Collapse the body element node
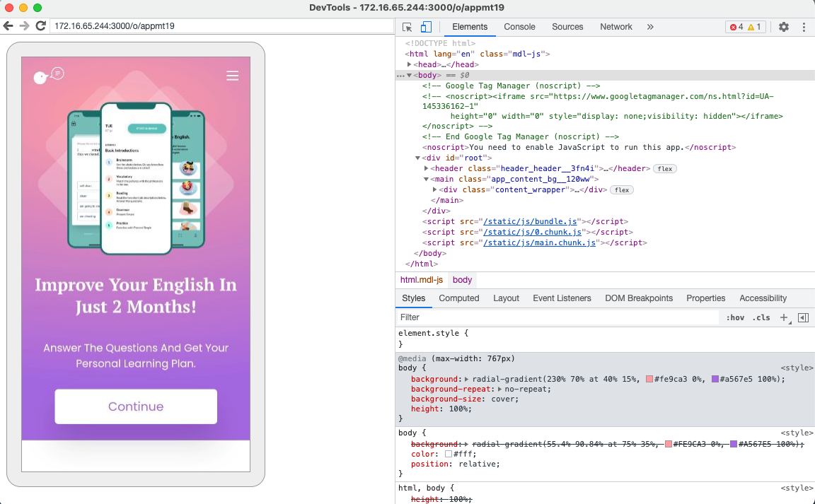The height and width of the screenshot is (504, 815). (x=410, y=76)
